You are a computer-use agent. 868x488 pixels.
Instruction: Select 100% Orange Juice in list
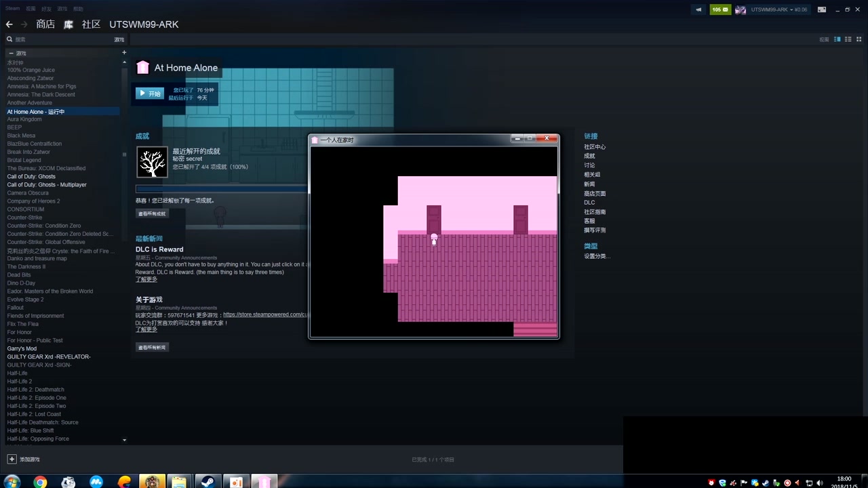pyautogui.click(x=31, y=70)
